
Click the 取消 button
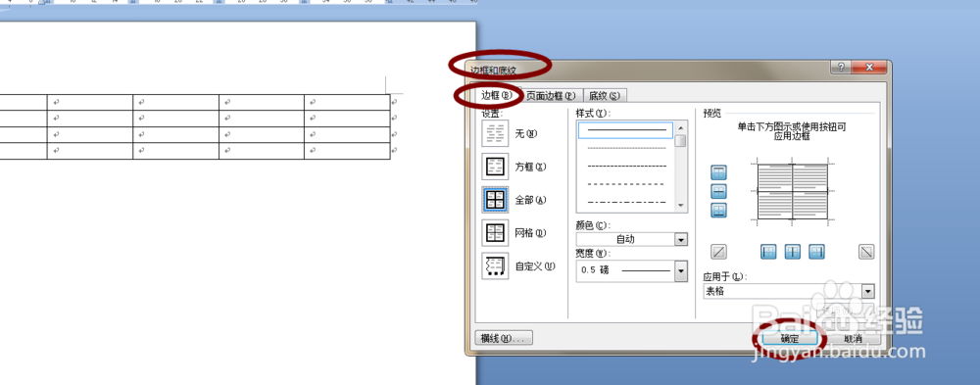tap(853, 338)
